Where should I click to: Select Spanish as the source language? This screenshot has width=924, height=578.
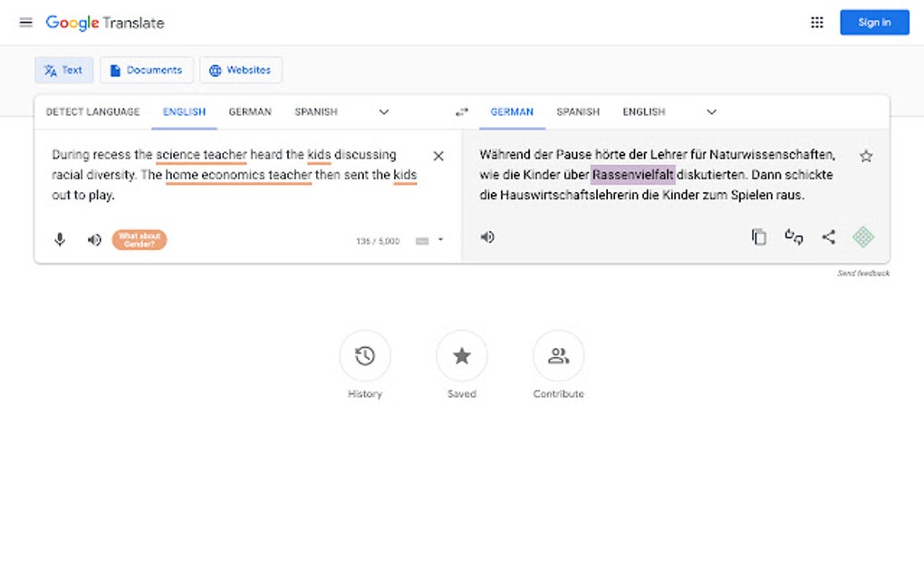click(315, 111)
